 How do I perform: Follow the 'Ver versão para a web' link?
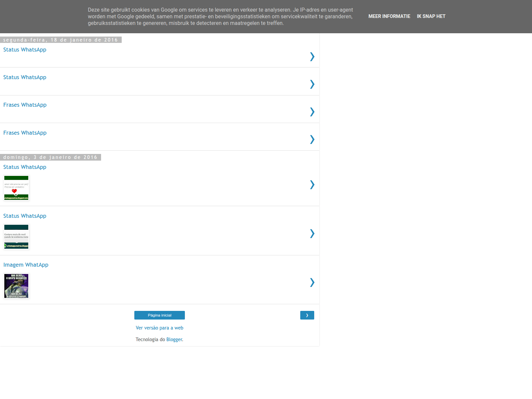tap(160, 328)
